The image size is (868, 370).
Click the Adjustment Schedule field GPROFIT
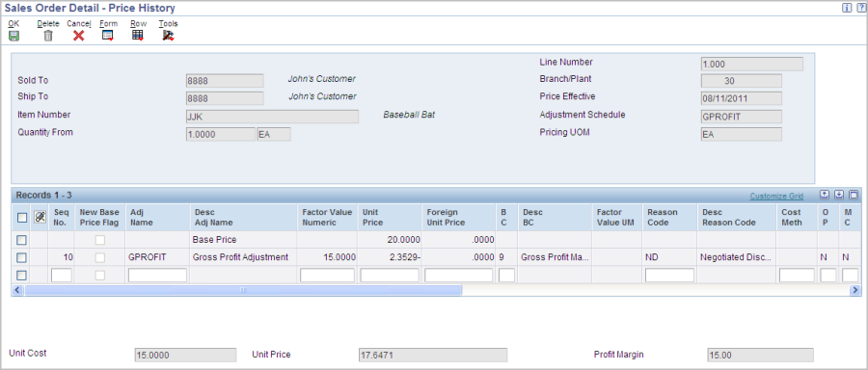pos(742,117)
